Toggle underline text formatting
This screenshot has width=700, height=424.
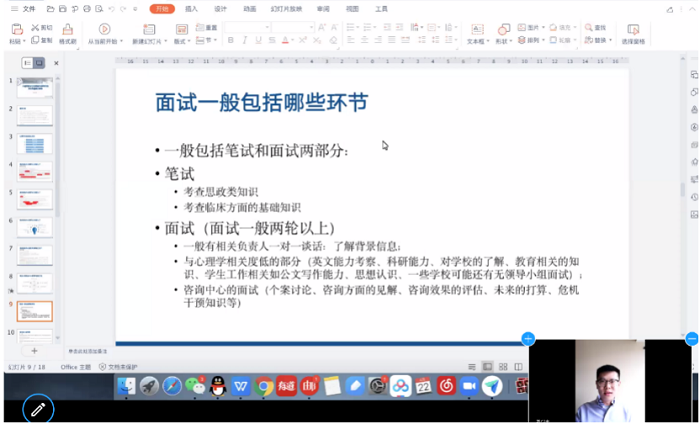[257, 41]
